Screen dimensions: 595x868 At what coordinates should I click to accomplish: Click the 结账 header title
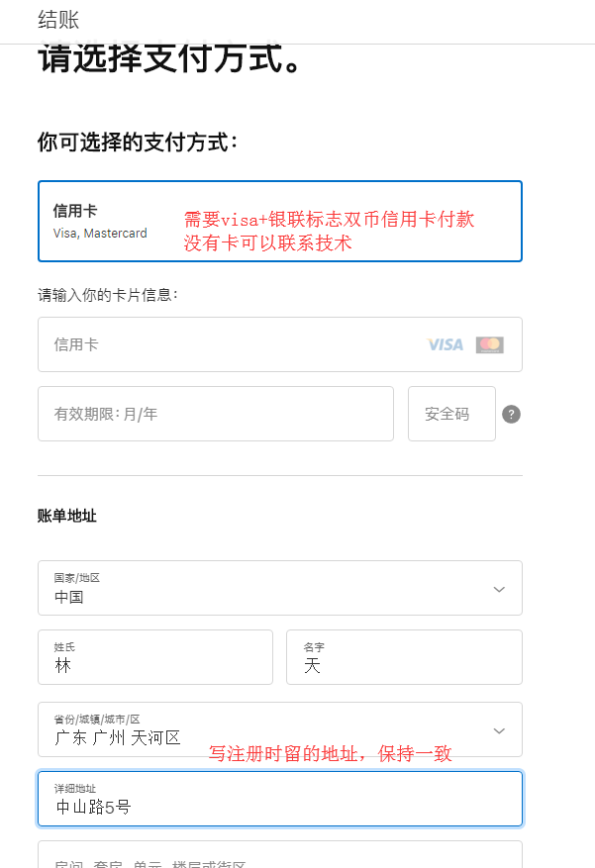(x=58, y=20)
